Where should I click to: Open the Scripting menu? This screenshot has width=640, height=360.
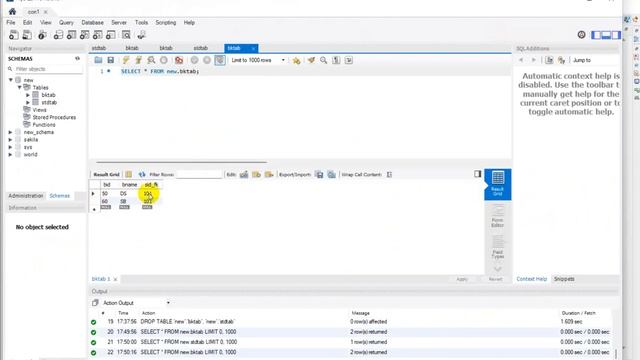(x=166, y=22)
